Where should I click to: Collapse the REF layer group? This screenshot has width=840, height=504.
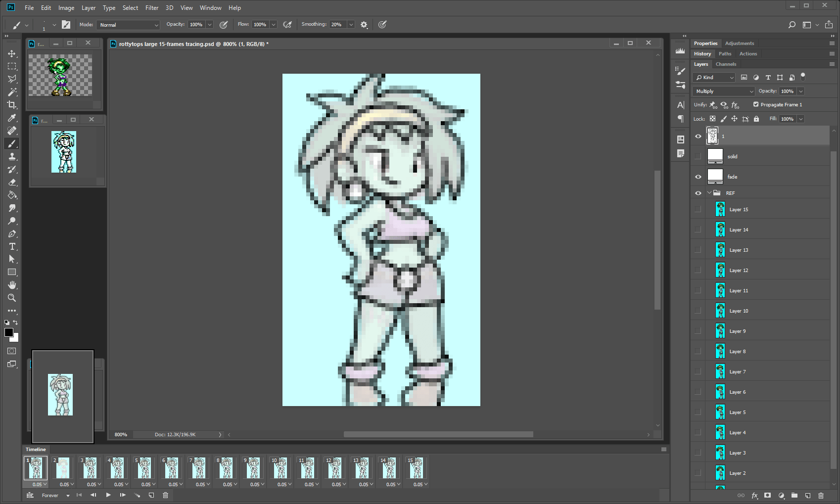tap(709, 193)
